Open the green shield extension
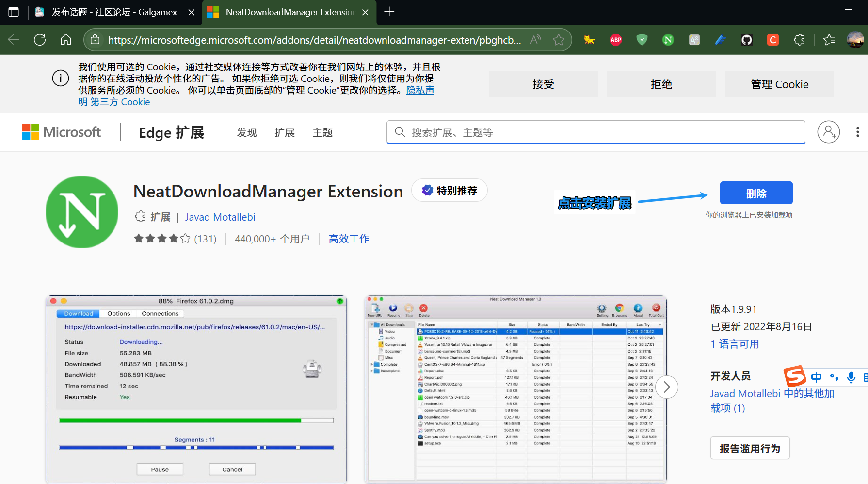The image size is (868, 484). coord(642,40)
